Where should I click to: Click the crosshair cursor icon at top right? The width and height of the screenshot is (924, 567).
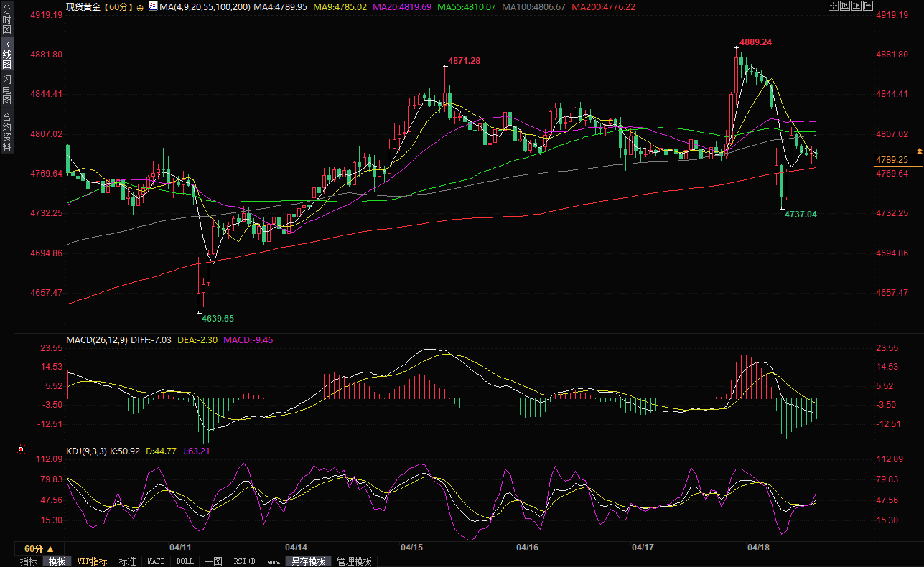click(834, 6)
